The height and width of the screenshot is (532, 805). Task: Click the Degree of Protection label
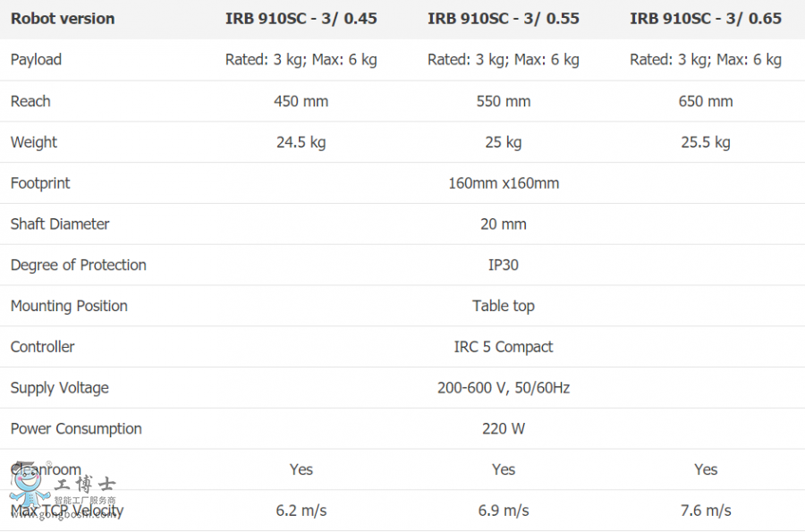[x=79, y=265]
